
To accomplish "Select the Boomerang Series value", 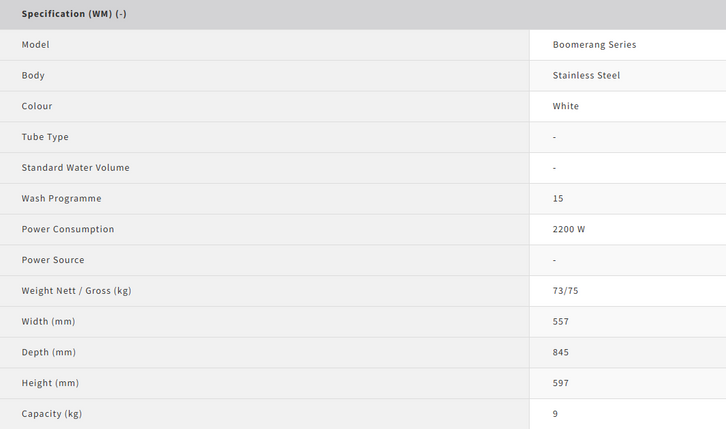I will click(594, 45).
